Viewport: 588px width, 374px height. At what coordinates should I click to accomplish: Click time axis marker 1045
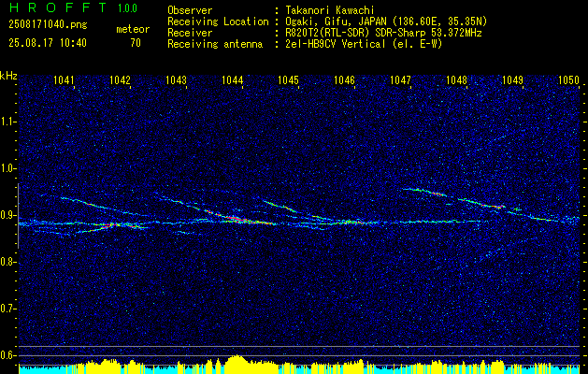(288, 79)
